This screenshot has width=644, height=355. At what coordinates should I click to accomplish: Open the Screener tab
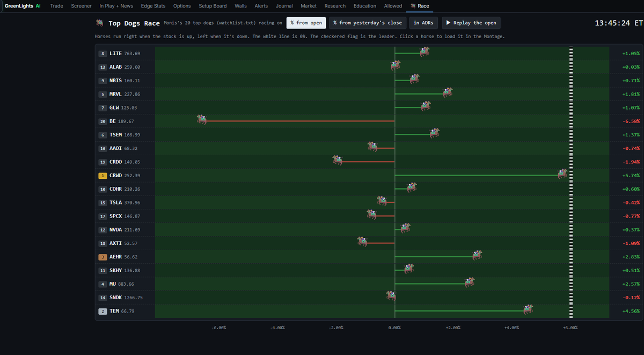[x=82, y=6]
